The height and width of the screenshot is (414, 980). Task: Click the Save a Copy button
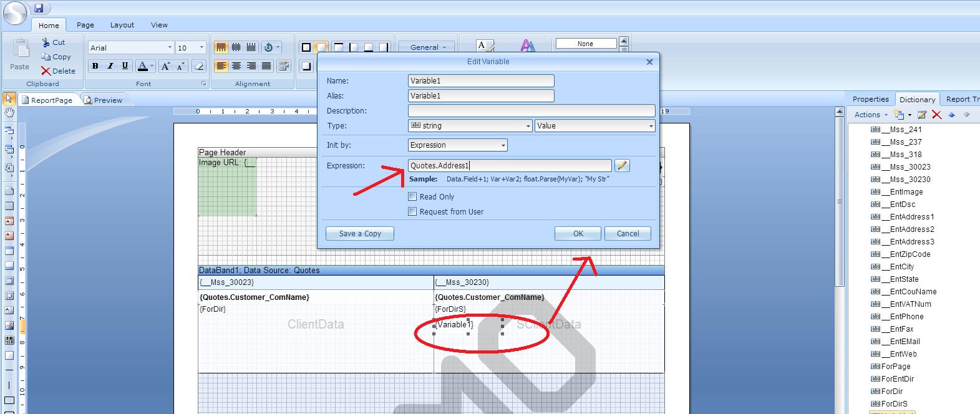(x=360, y=233)
